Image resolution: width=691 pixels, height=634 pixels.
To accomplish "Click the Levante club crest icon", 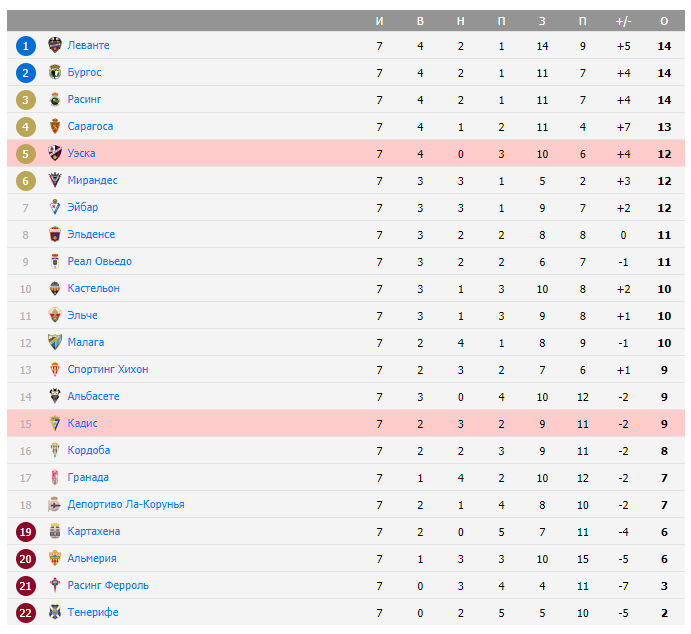I will pyautogui.click(x=55, y=46).
